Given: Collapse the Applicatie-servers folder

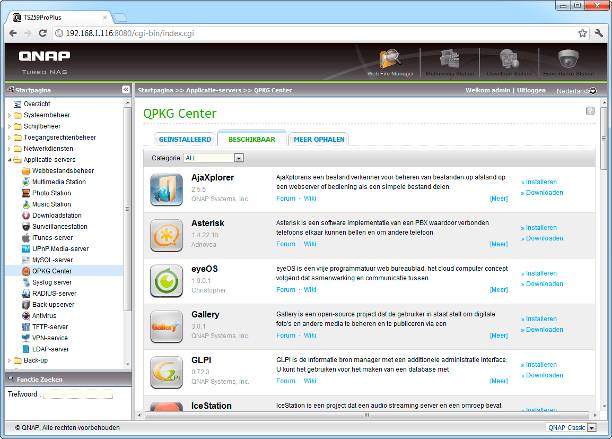Looking at the screenshot, I should pyautogui.click(x=9, y=160).
